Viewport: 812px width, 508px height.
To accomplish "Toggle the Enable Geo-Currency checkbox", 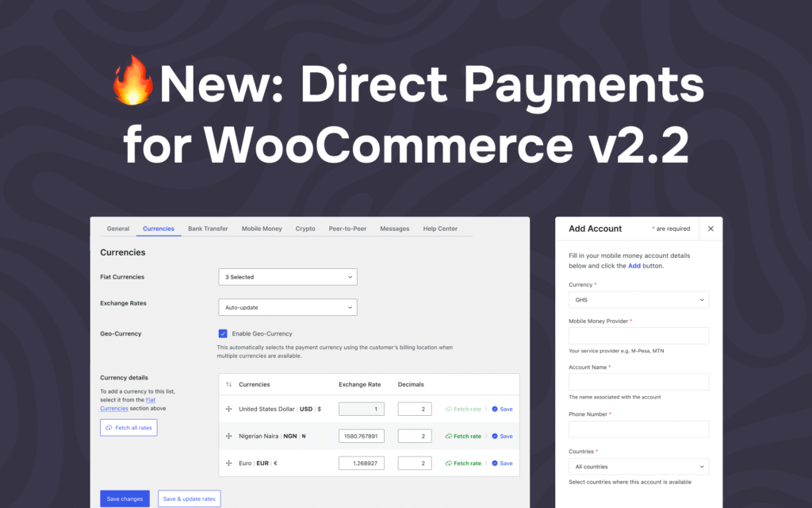I will pyautogui.click(x=223, y=333).
